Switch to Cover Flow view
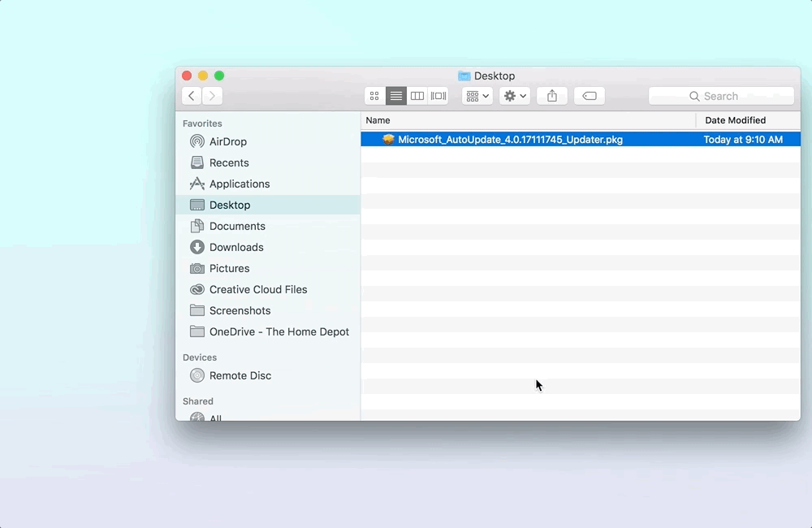812x528 pixels. click(x=438, y=96)
